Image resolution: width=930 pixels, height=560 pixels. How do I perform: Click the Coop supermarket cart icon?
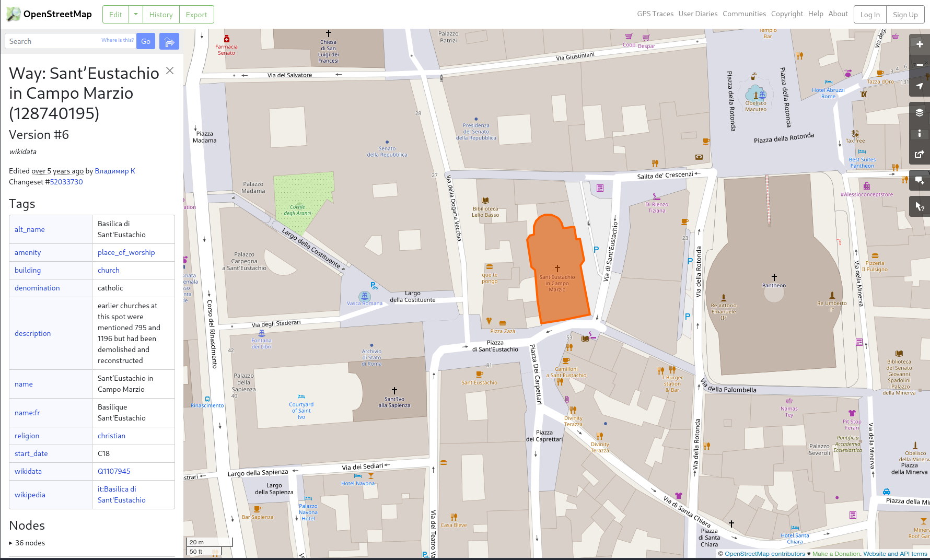coord(629,37)
